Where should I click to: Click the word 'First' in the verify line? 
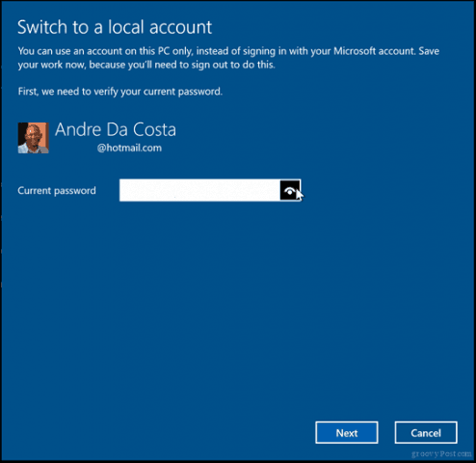coord(28,92)
